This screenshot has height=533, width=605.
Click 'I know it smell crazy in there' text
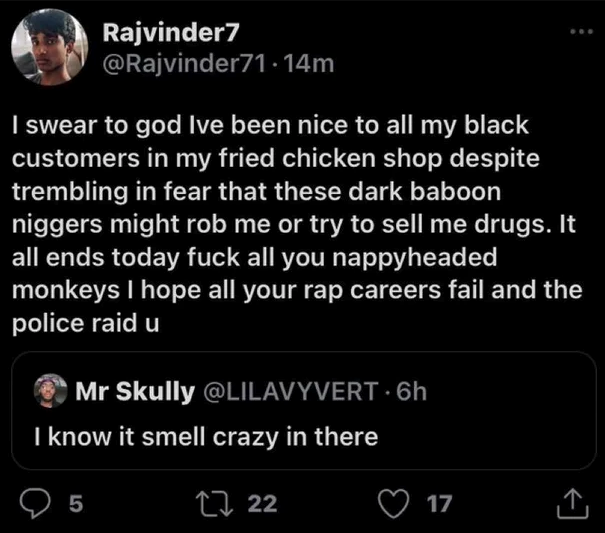point(206,437)
